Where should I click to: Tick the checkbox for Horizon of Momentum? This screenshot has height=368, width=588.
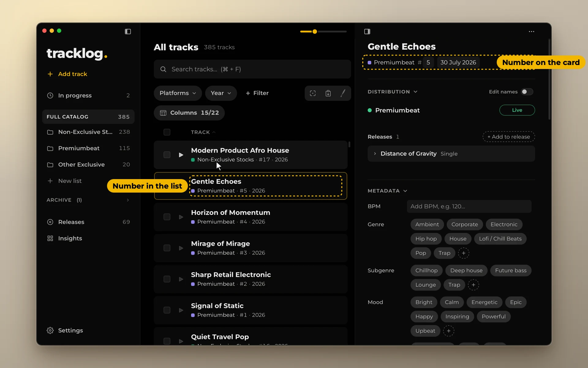click(x=167, y=217)
